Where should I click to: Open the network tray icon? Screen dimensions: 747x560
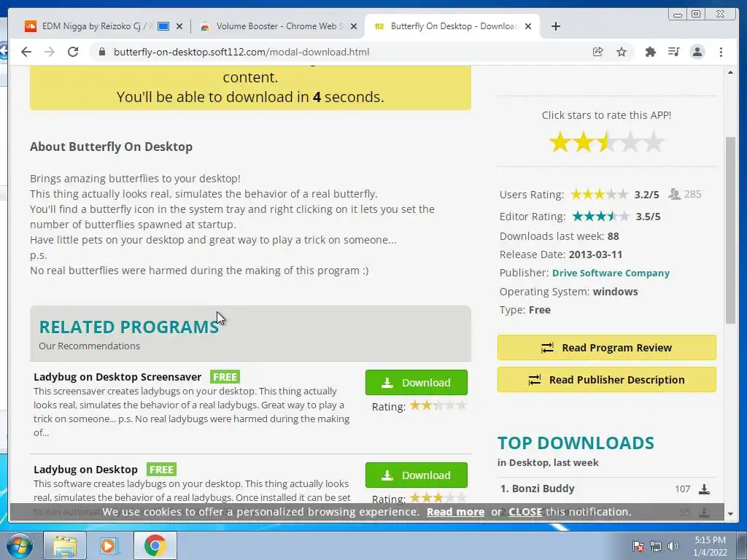pyautogui.click(x=656, y=546)
